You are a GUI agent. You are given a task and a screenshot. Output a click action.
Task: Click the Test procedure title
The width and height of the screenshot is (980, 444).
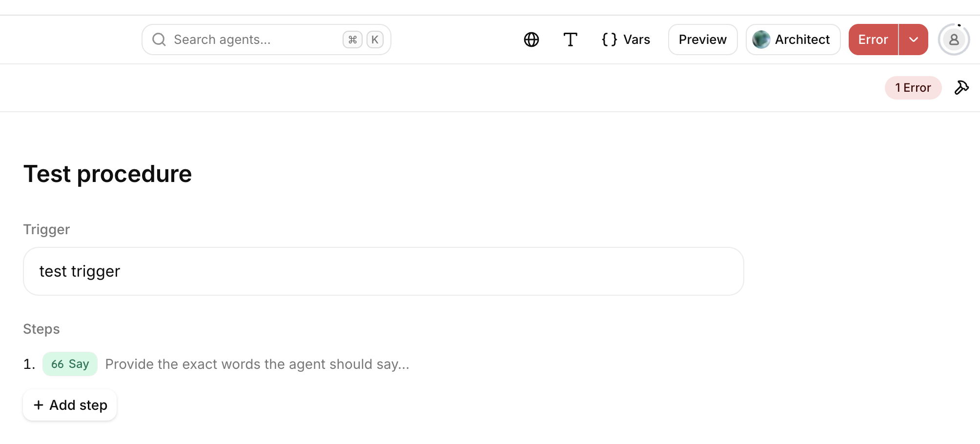point(107,174)
